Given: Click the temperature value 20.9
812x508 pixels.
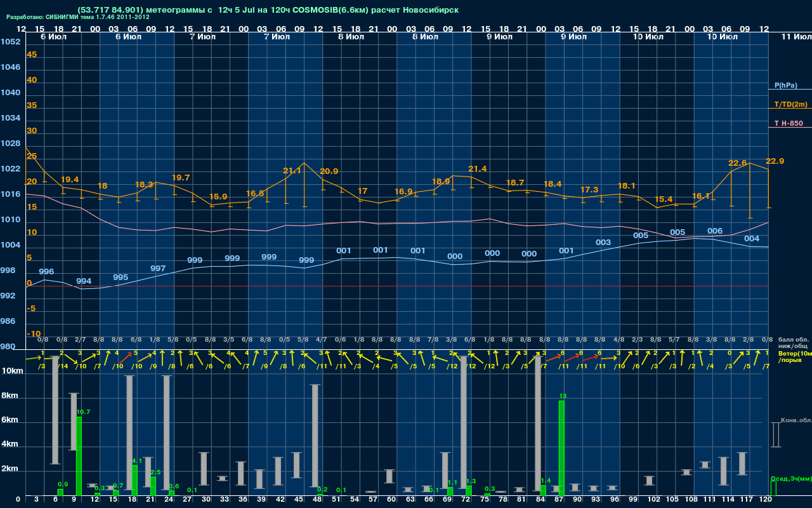Looking at the screenshot, I should tap(329, 171).
